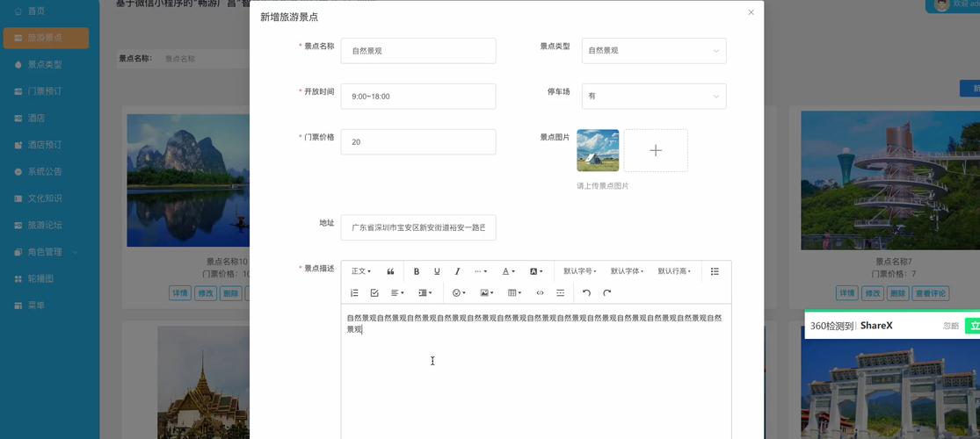Open the 景点名称7 tower photo

(890, 181)
